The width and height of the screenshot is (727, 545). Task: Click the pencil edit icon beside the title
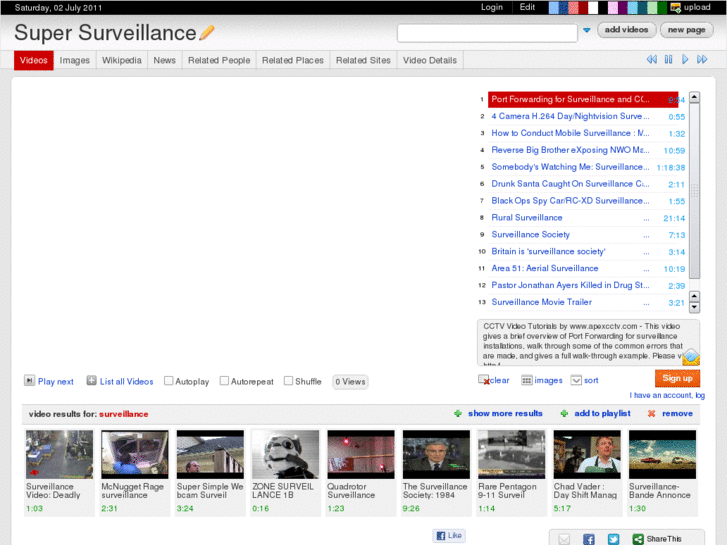(207, 33)
